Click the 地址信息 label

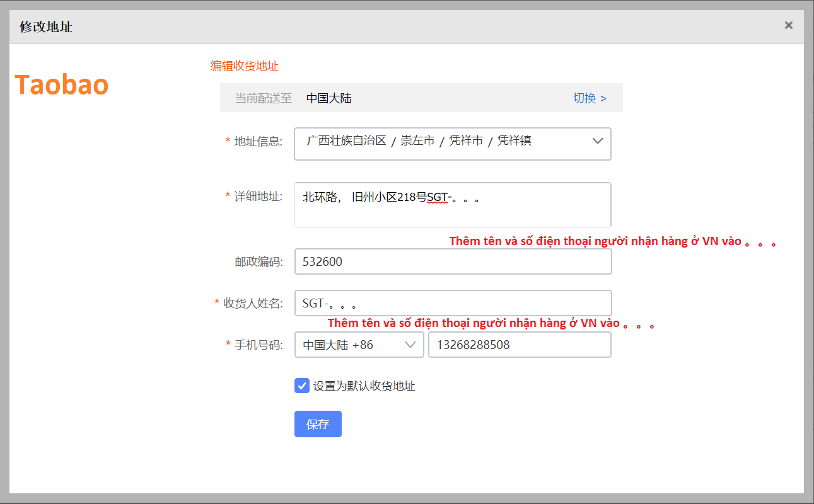(x=259, y=141)
